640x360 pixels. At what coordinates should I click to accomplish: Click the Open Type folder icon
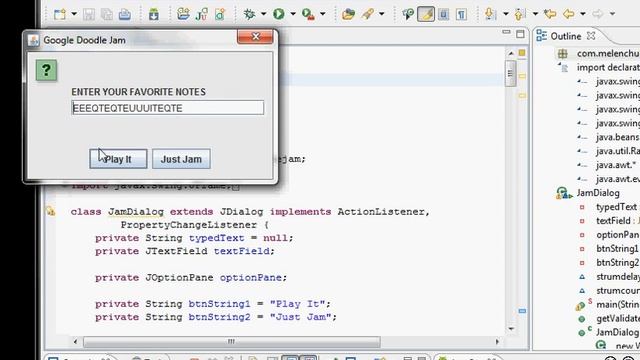pyautogui.click(x=348, y=14)
